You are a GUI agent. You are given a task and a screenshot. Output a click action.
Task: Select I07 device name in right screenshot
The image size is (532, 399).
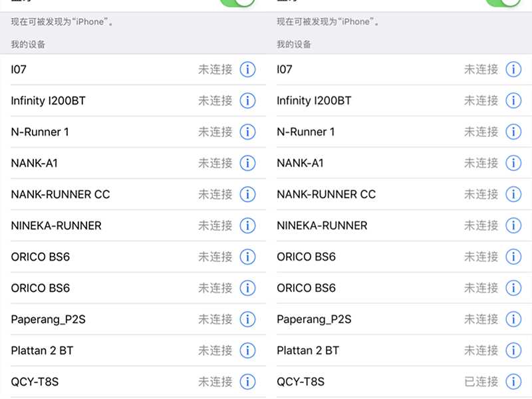(x=285, y=70)
